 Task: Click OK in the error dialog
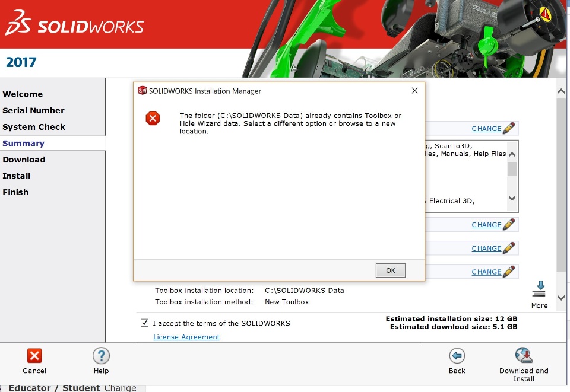click(391, 270)
